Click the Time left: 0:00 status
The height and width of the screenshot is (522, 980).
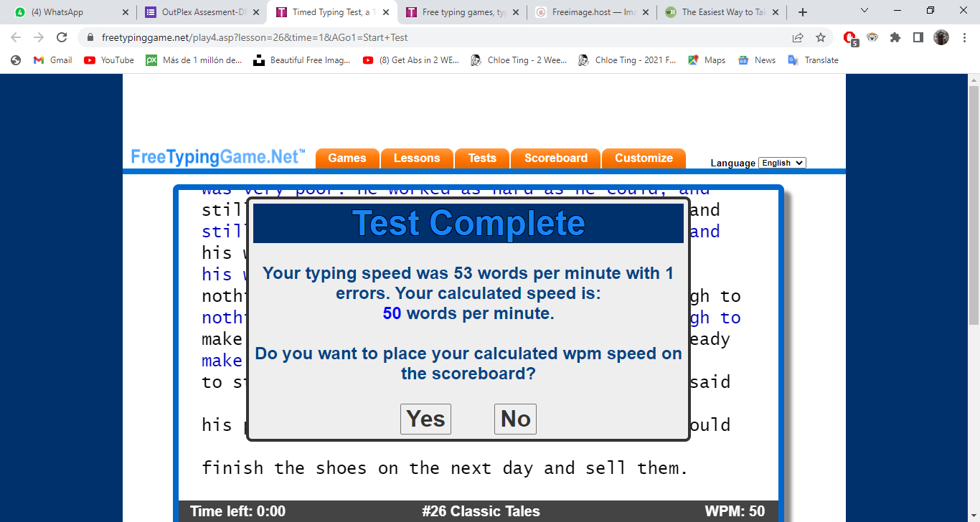[x=237, y=511]
